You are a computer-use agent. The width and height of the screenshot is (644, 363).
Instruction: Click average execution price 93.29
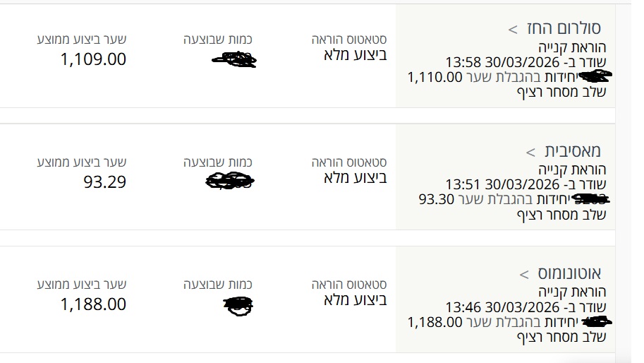[105, 182]
